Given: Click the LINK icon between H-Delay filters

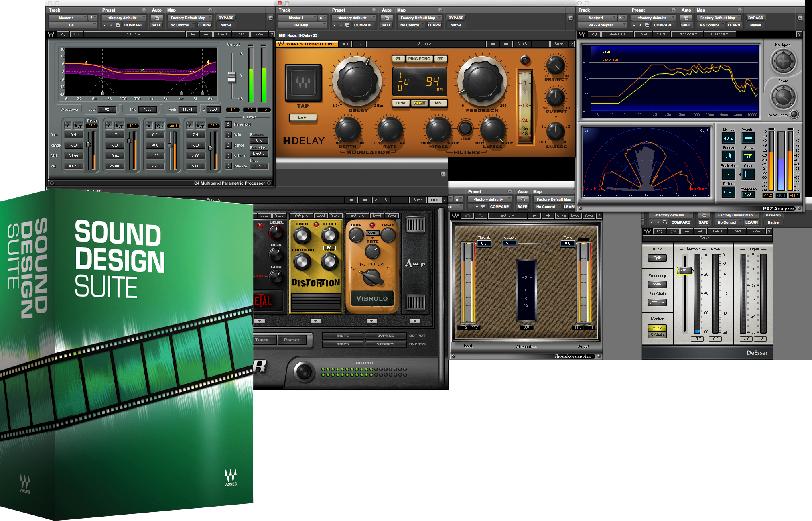Looking at the screenshot, I should coord(465,128).
